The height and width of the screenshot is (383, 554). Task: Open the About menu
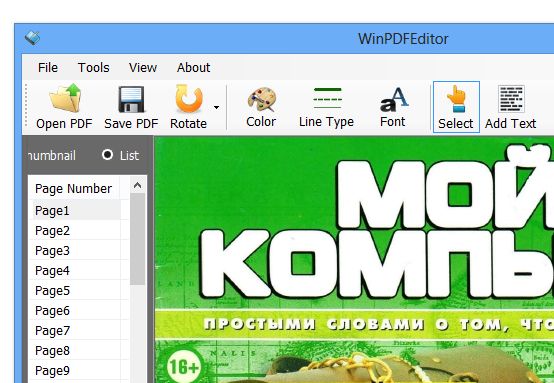(x=194, y=67)
